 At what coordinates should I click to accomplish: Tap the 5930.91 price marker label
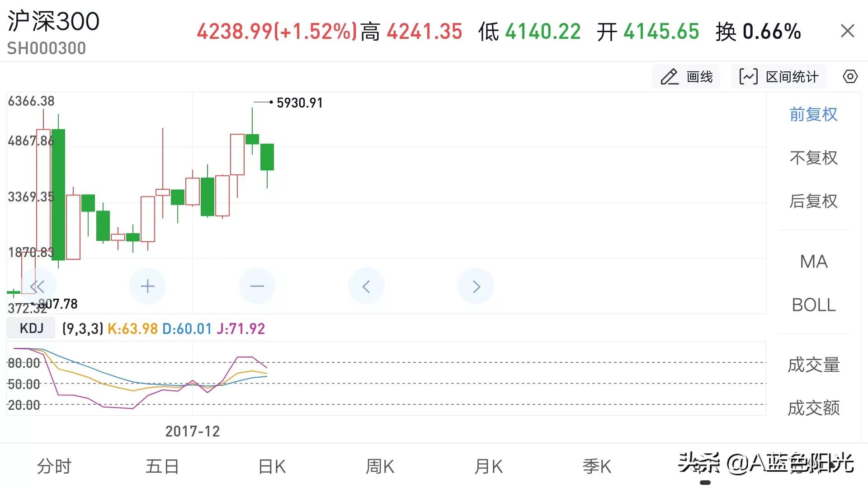pos(300,103)
